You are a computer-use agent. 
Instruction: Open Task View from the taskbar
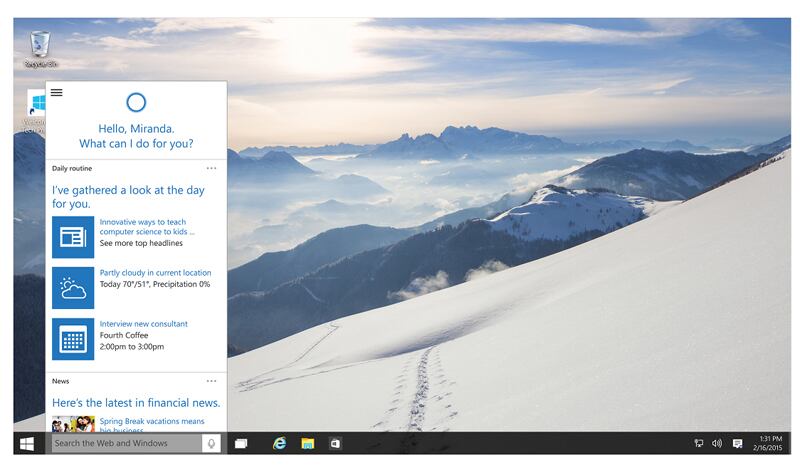pyautogui.click(x=241, y=443)
